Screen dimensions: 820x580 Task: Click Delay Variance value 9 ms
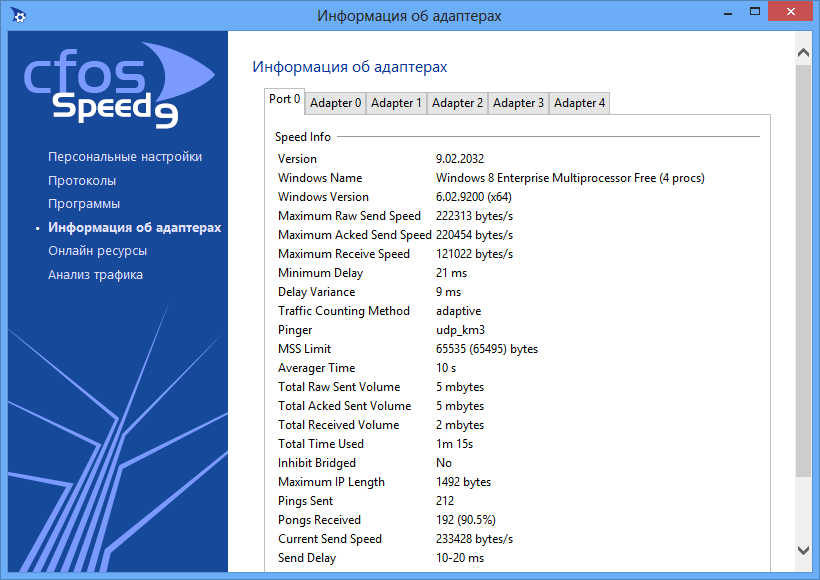(x=448, y=292)
